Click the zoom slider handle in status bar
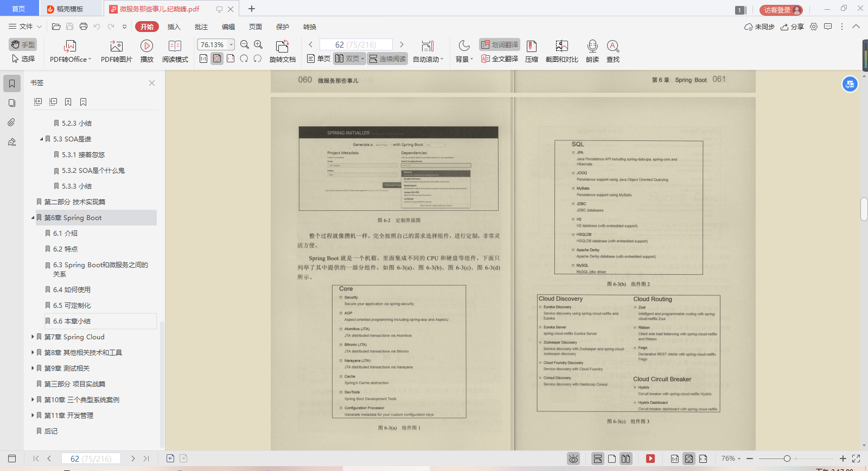 (787, 459)
